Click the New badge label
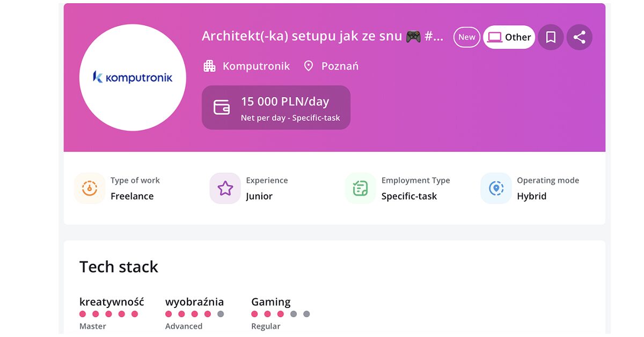Screen dimensions: 644x337 467,38
